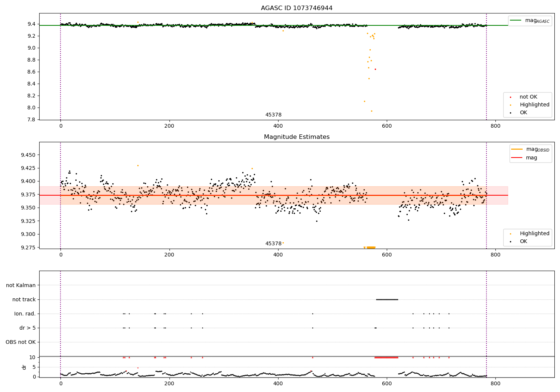Click the 9.375 y-axis tick
This screenshot has width=560, height=392.
click(28, 195)
